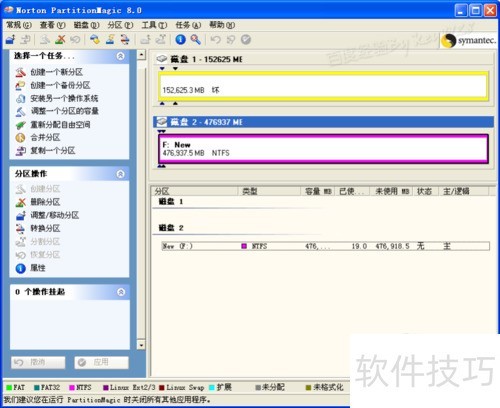The image size is (500, 408).
Task: Click the 撤消 undo button
Action: tap(38, 362)
